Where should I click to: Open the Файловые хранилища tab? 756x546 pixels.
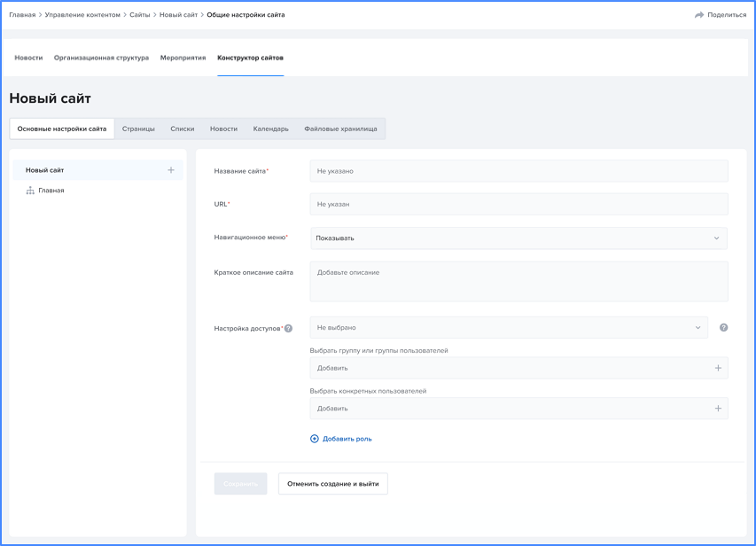point(341,129)
